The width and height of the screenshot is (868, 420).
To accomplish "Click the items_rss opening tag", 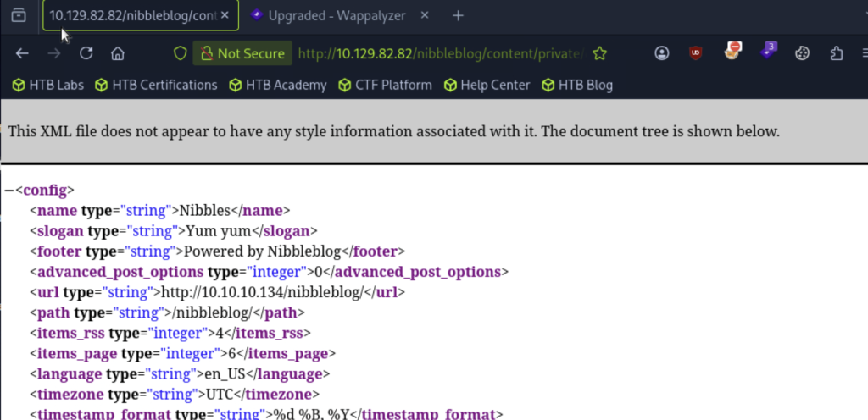I will 122,334.
